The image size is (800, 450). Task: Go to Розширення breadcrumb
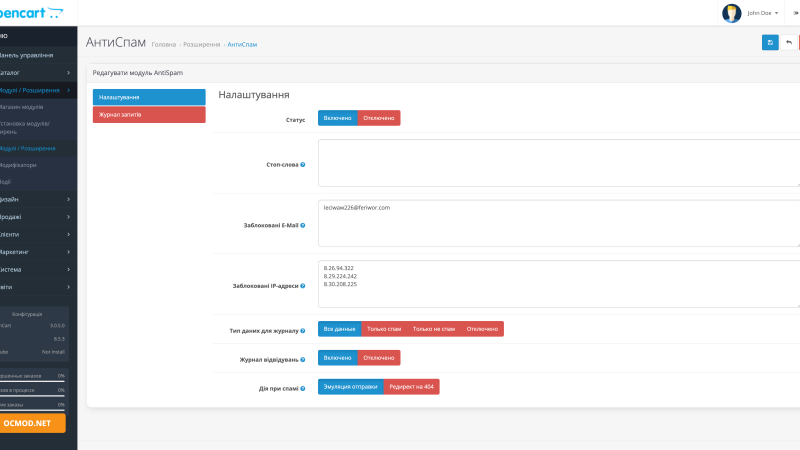(202, 45)
